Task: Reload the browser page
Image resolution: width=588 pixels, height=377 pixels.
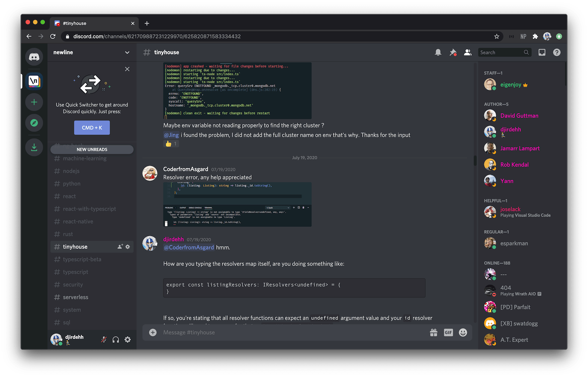Action: pos(53,36)
